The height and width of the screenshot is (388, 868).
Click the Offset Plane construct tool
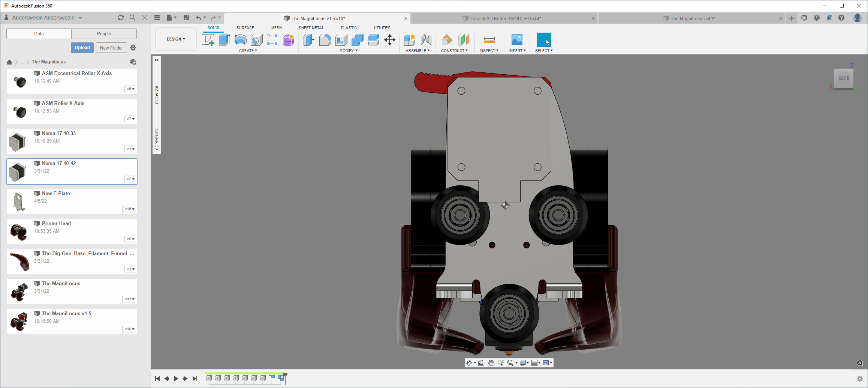447,40
